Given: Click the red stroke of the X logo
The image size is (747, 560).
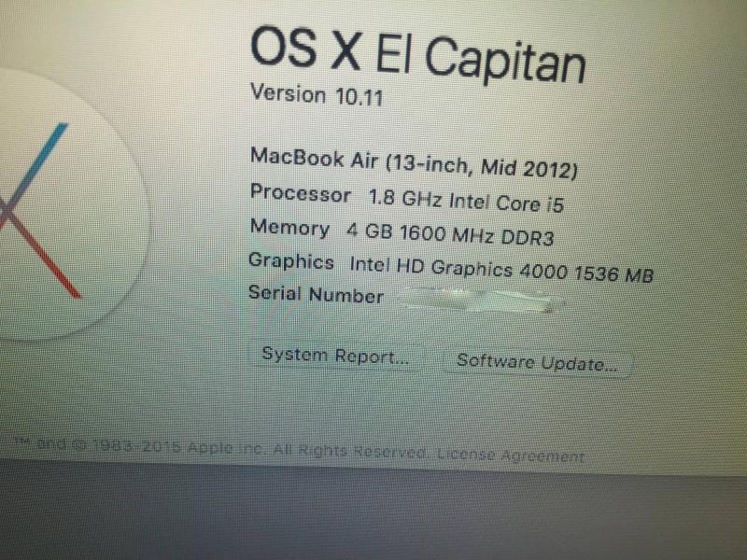Looking at the screenshot, I should click(x=48, y=259).
